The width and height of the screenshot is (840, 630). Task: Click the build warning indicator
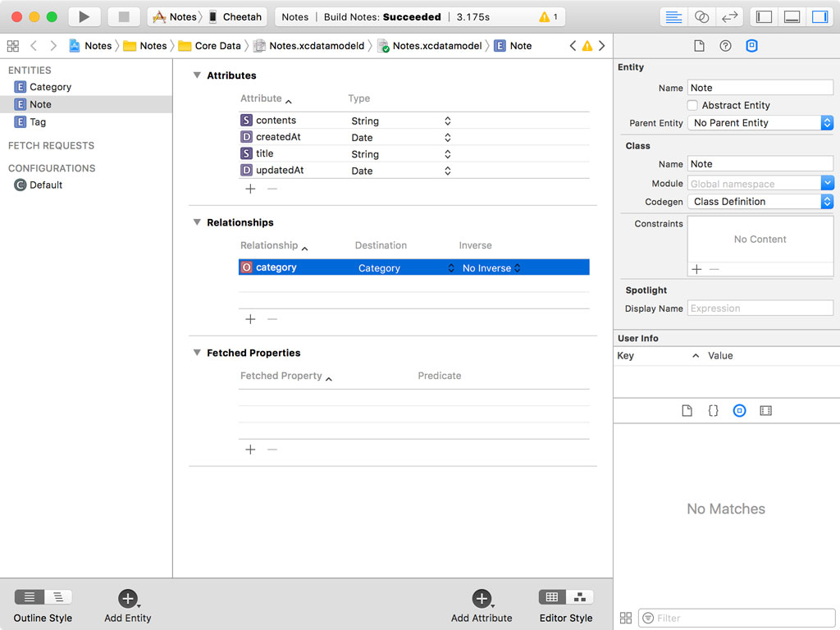point(548,16)
